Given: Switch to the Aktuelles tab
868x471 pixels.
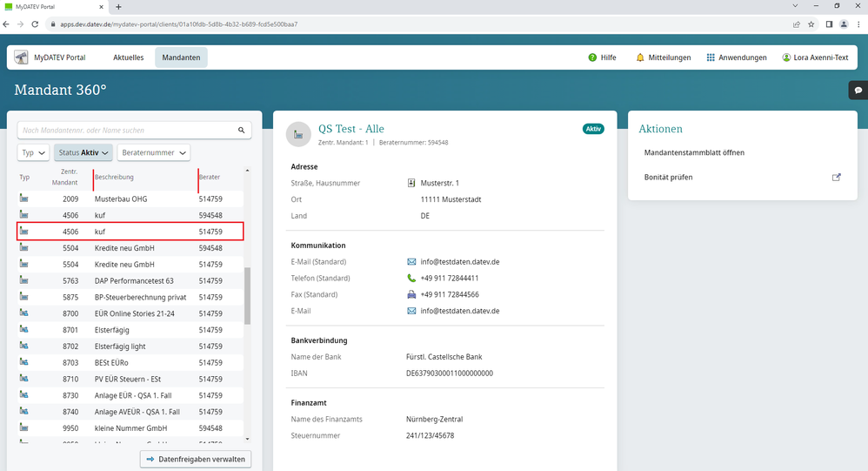Looking at the screenshot, I should point(129,57).
